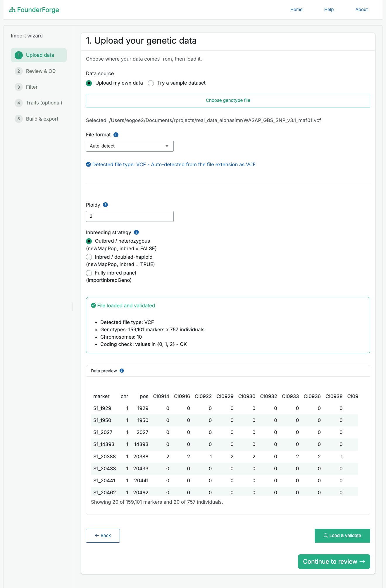Select Upload my own data radio

tap(89, 83)
